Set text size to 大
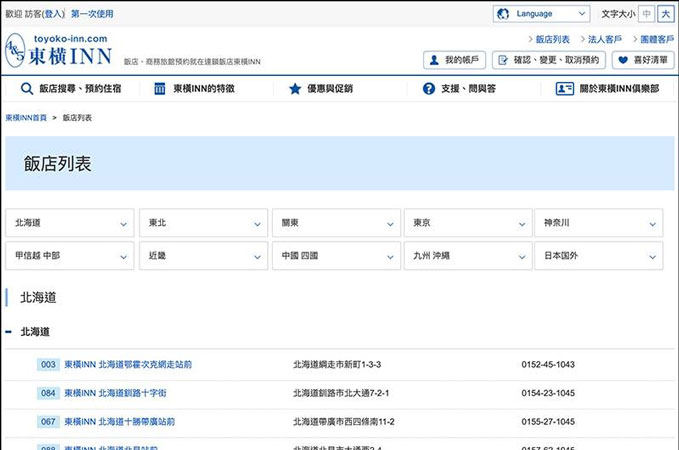 click(666, 14)
